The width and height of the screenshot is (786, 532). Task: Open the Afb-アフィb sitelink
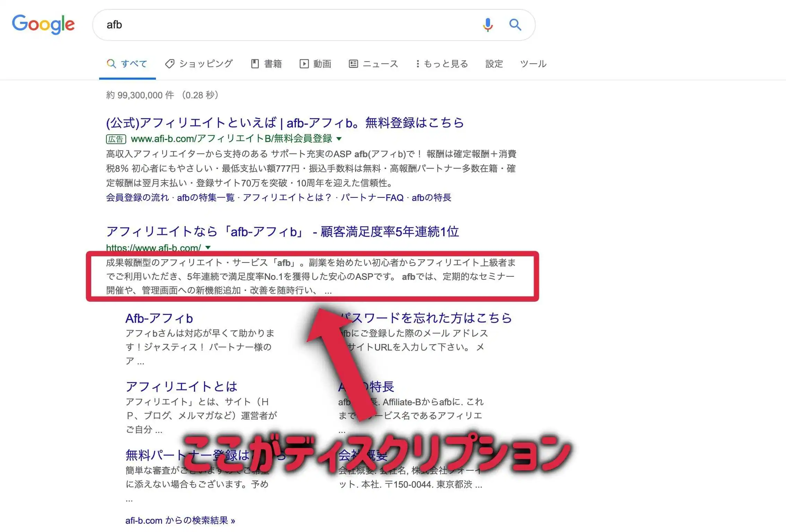(159, 318)
